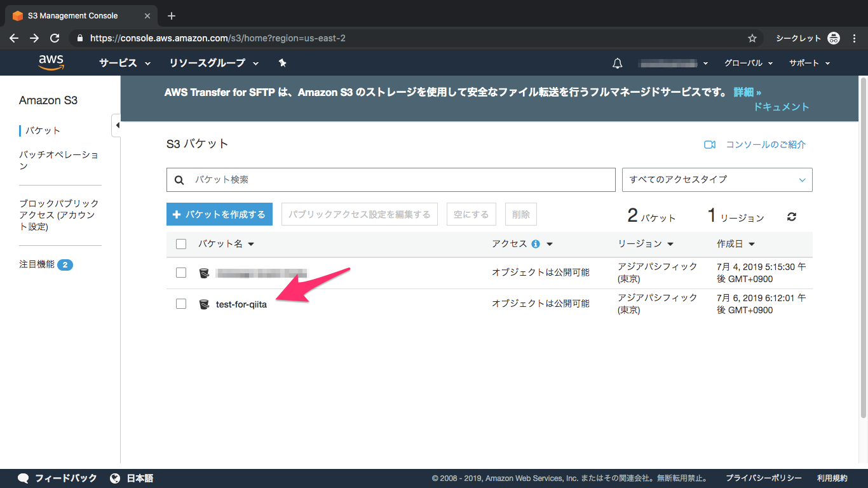Click the page vertical scrollbar
This screenshot has height=488, width=868.
click(863, 248)
